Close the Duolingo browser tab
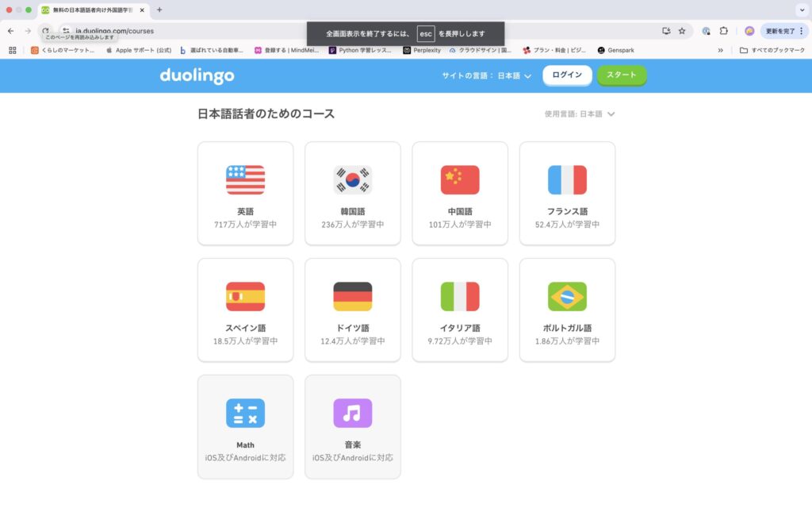 click(142, 10)
